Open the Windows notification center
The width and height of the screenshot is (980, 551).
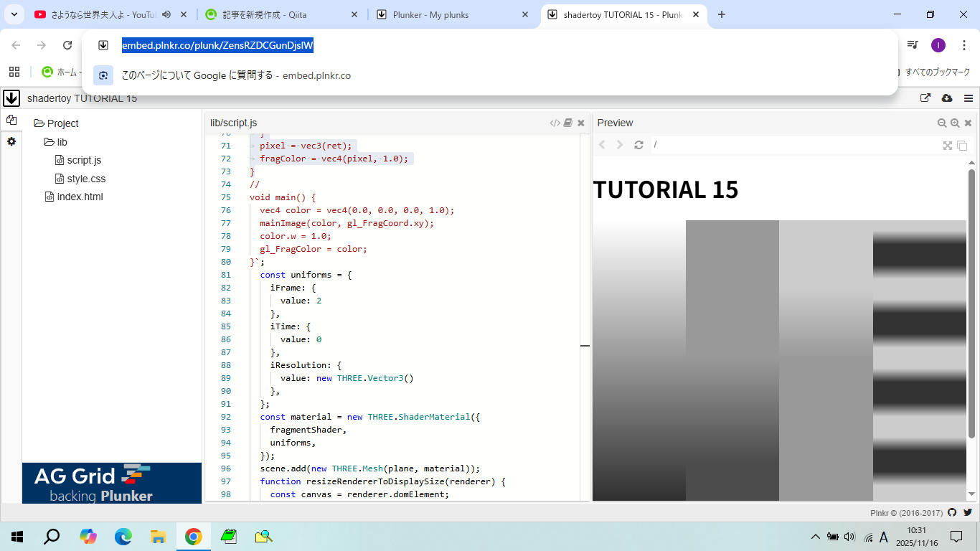956,537
